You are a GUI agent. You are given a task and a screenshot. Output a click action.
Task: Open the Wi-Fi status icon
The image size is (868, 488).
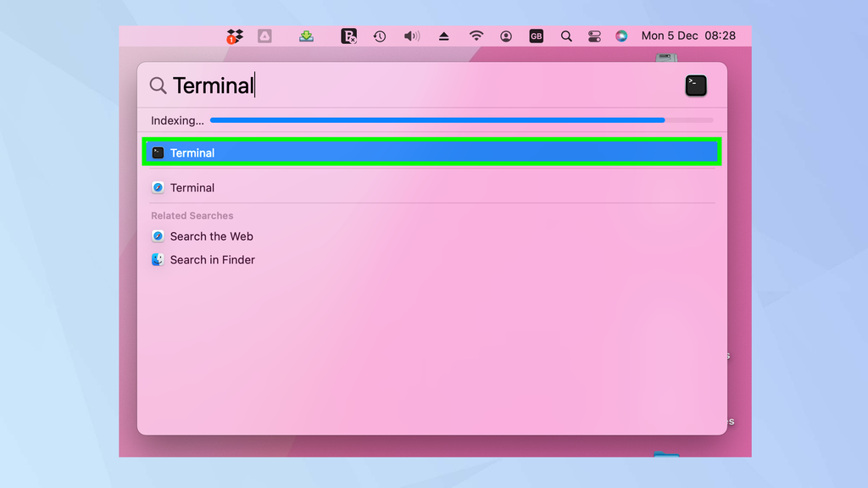pyautogui.click(x=476, y=36)
